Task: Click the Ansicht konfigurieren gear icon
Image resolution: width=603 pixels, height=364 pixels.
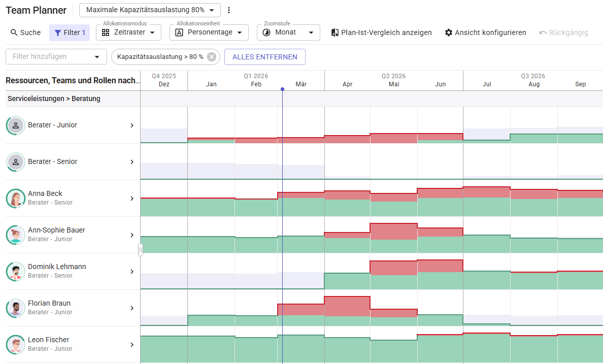Action: click(x=448, y=32)
